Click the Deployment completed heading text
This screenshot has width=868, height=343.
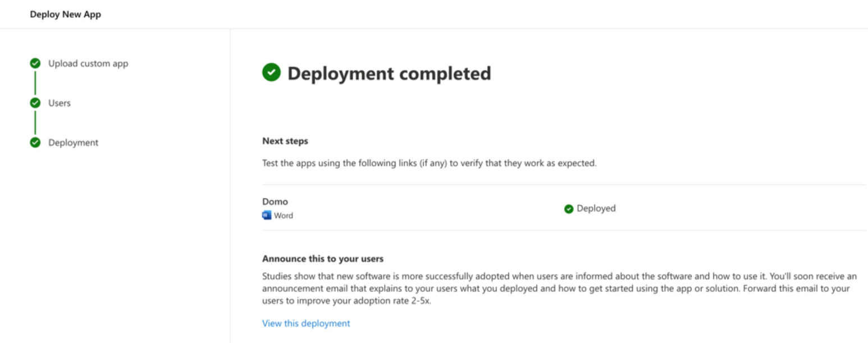click(x=389, y=73)
